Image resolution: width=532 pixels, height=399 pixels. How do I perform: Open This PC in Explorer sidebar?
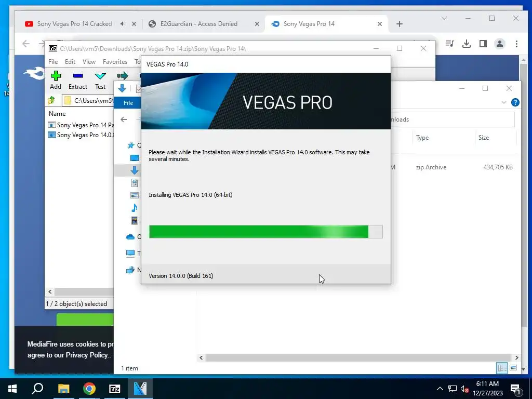[x=130, y=253]
